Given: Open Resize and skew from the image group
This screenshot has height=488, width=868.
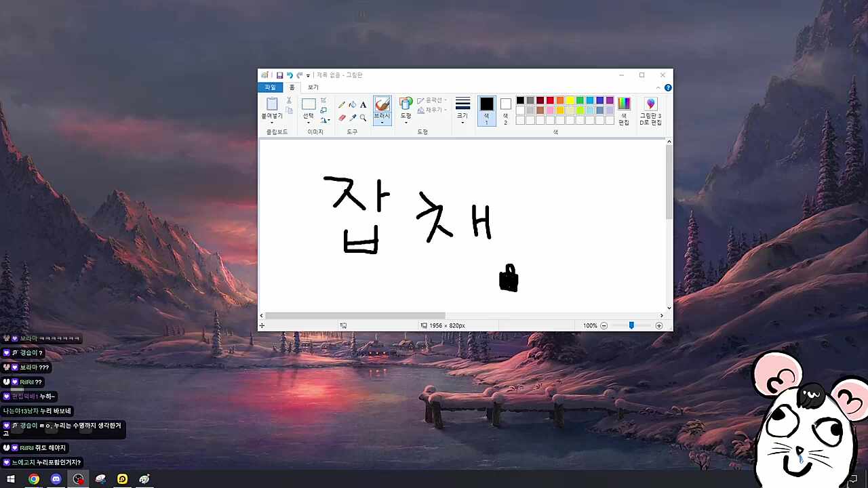Looking at the screenshot, I should click(x=323, y=110).
